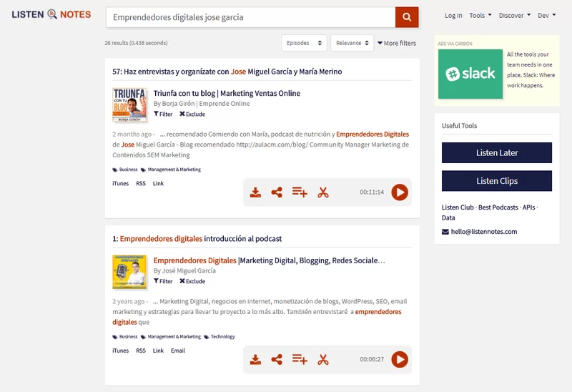This screenshot has height=392, width=572.
Task: Open Triunfa con tu blog cover thumbnail
Action: pos(129,104)
